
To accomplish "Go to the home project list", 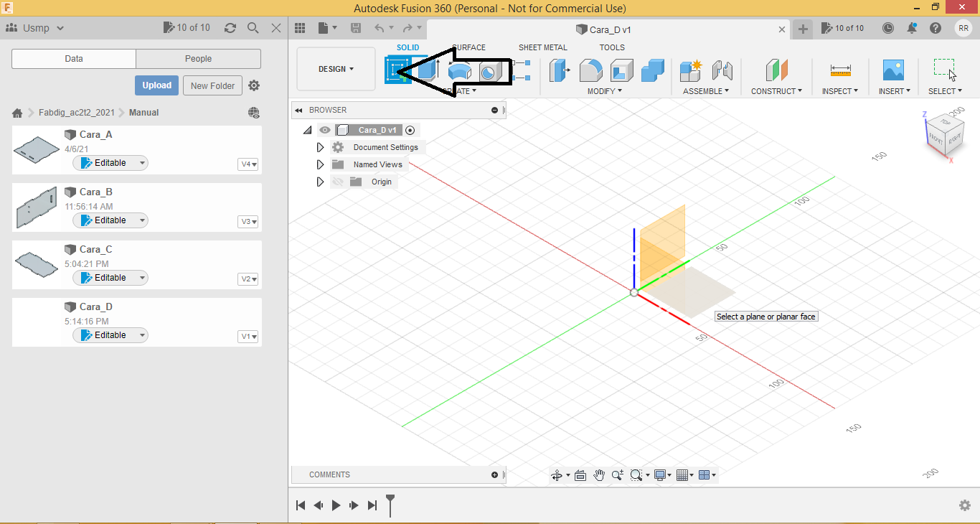I will pos(17,113).
